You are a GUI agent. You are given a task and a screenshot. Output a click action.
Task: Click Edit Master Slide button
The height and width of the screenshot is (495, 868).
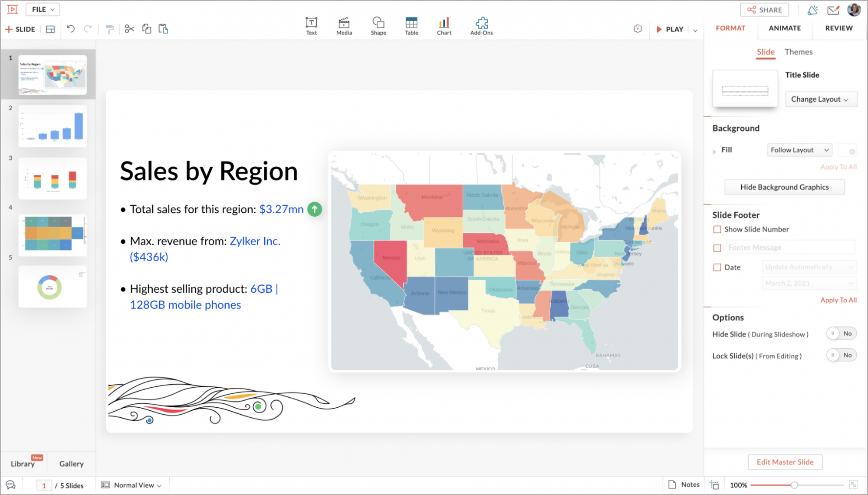pos(785,462)
